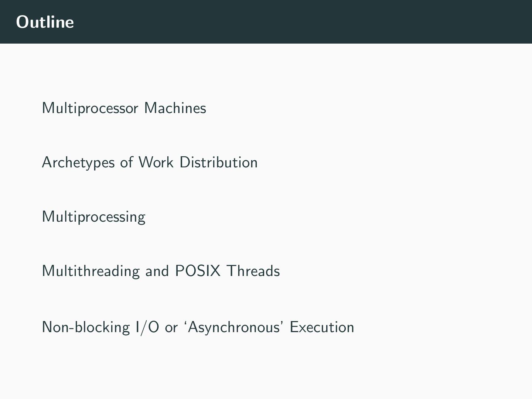Click the word 'Multithreading' in the outline
Image resolution: width=532 pixels, height=399 pixels.
pos(91,271)
